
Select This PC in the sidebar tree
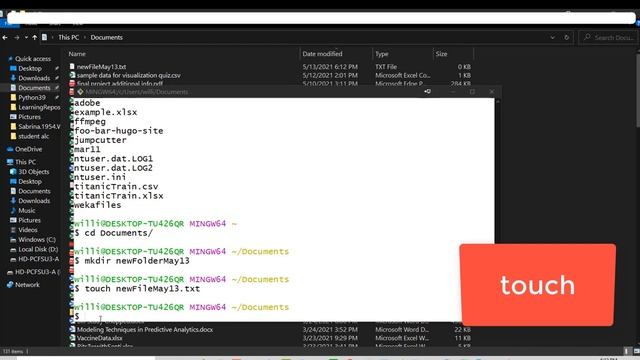(25, 162)
